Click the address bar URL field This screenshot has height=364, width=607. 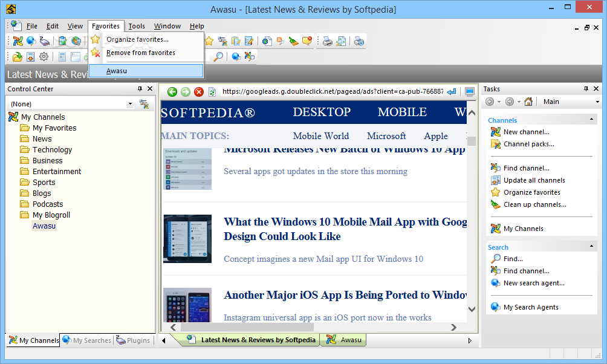(333, 92)
